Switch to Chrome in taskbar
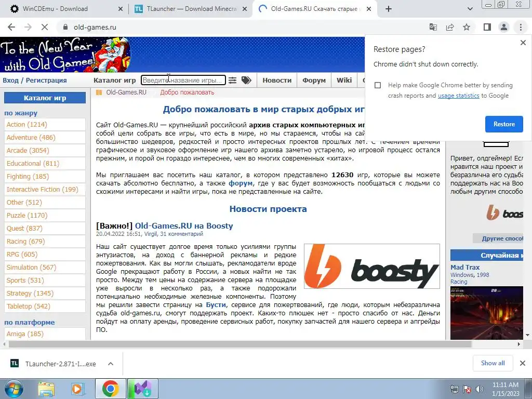 tap(110, 389)
